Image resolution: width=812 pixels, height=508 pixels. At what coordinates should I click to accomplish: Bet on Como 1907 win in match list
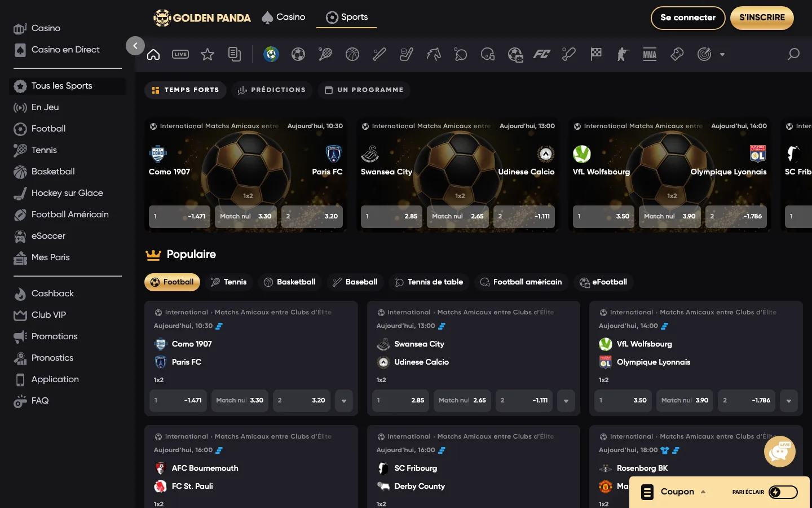pyautogui.click(x=178, y=401)
